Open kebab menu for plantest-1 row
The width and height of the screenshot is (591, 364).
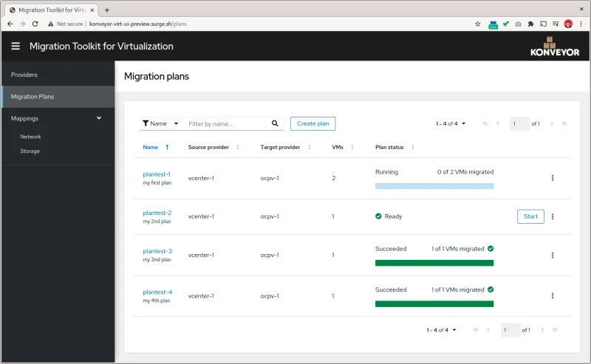click(x=553, y=178)
